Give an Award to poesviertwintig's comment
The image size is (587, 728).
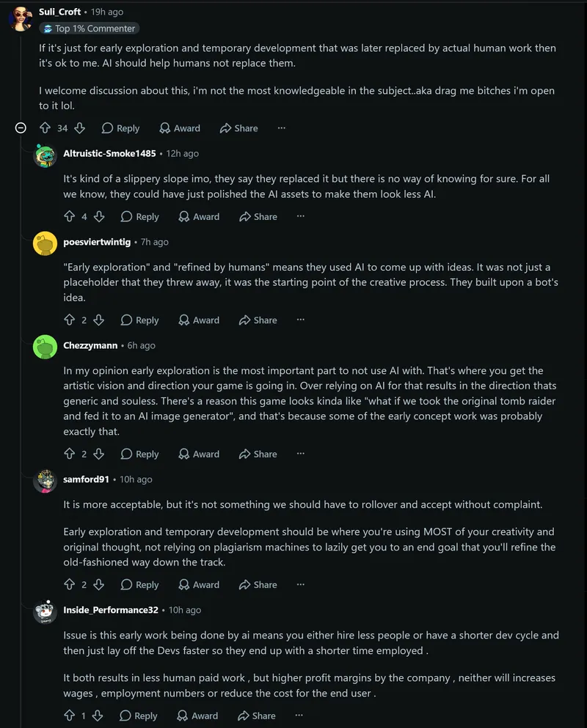coord(199,320)
